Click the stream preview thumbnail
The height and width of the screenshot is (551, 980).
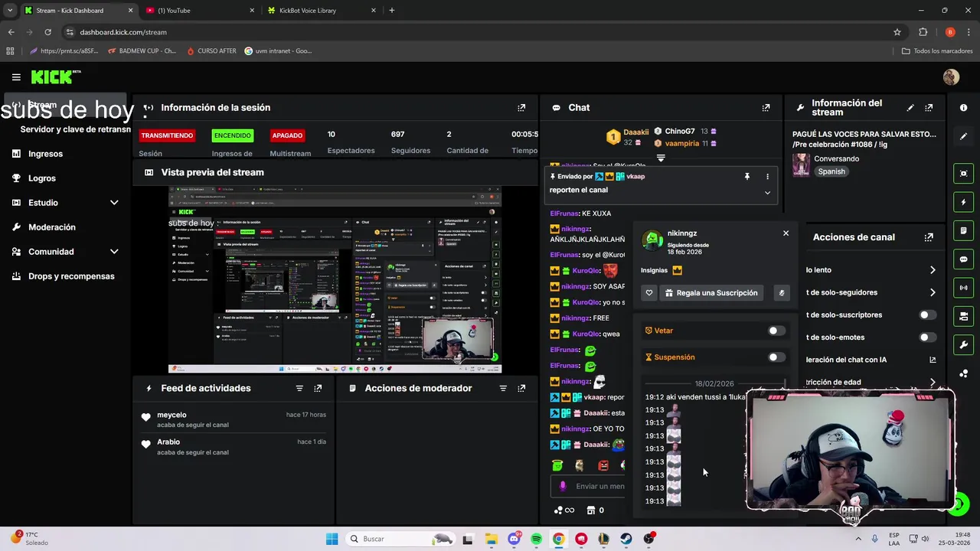(x=335, y=279)
